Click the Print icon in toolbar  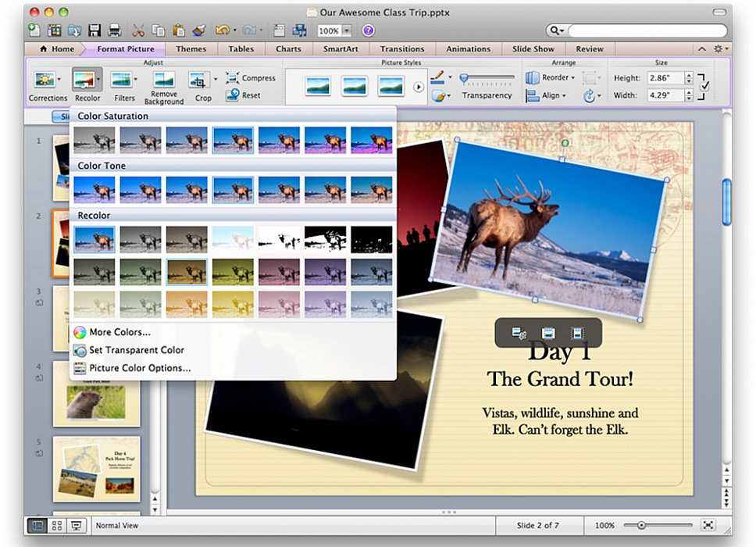(114, 30)
